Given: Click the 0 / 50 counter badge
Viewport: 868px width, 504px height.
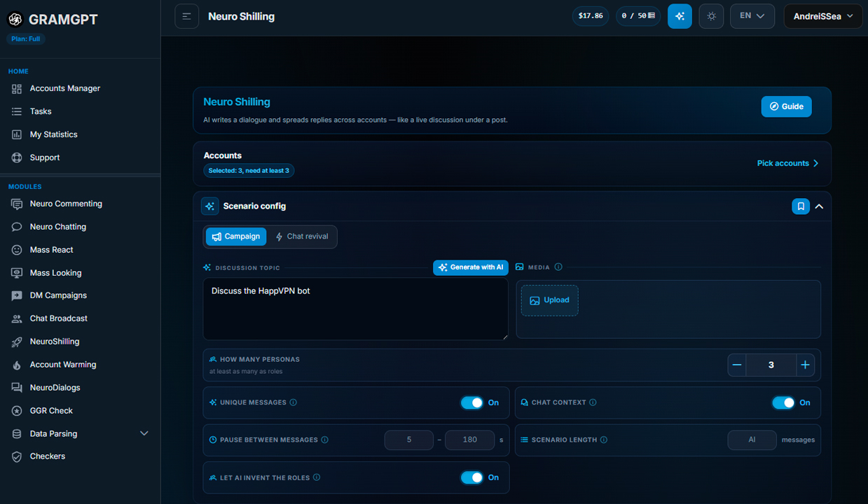Looking at the screenshot, I should coord(638,16).
